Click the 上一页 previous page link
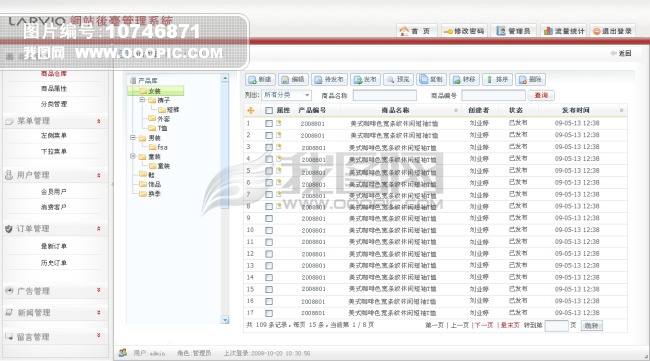This screenshot has width=650, height=361. tap(459, 325)
